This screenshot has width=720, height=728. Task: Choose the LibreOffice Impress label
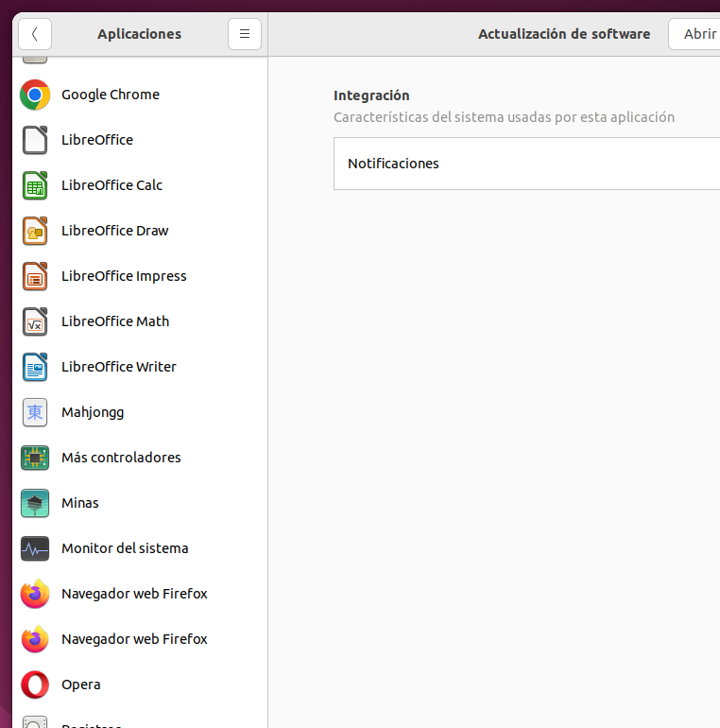coord(124,276)
